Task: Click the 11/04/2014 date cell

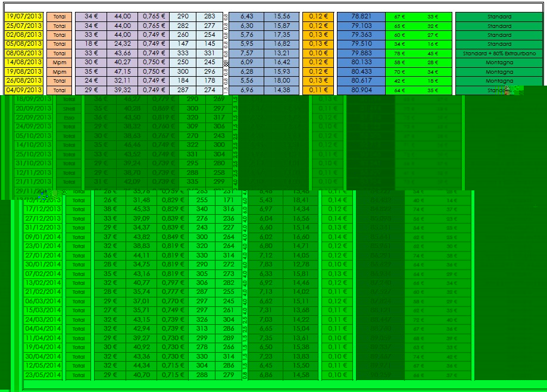Action: tap(43, 338)
